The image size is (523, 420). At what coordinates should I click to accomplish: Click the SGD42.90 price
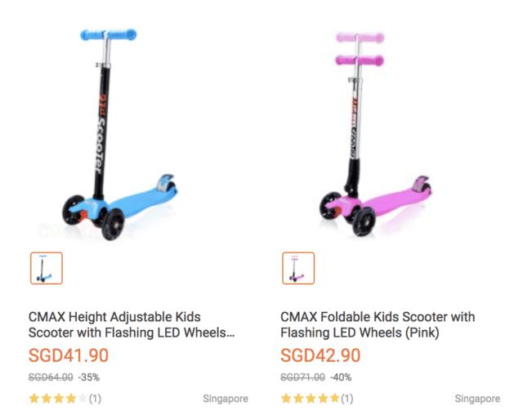point(320,356)
